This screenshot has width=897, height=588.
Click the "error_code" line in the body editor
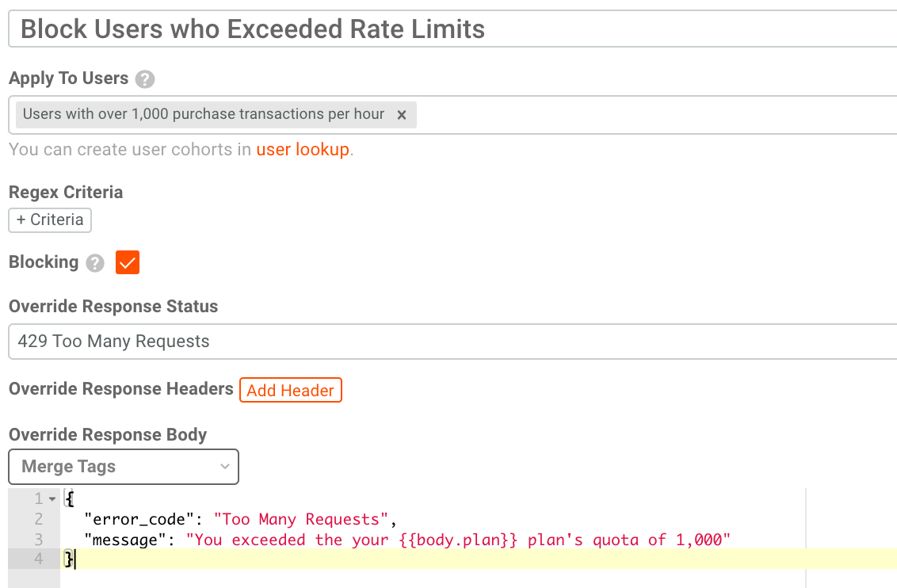240,519
